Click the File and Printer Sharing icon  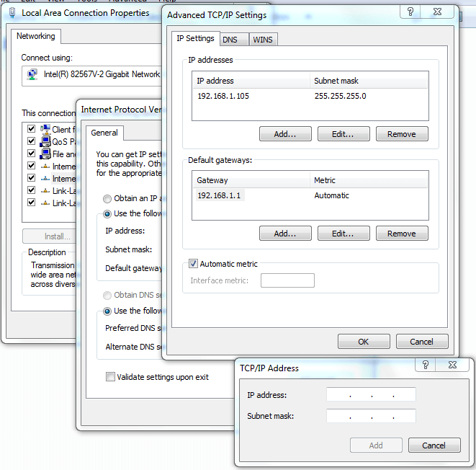(x=45, y=154)
